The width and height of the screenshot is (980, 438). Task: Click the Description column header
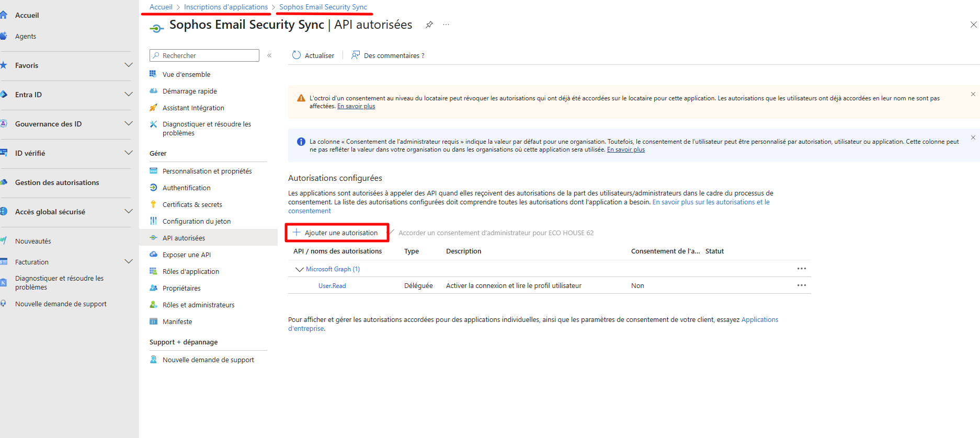(463, 251)
